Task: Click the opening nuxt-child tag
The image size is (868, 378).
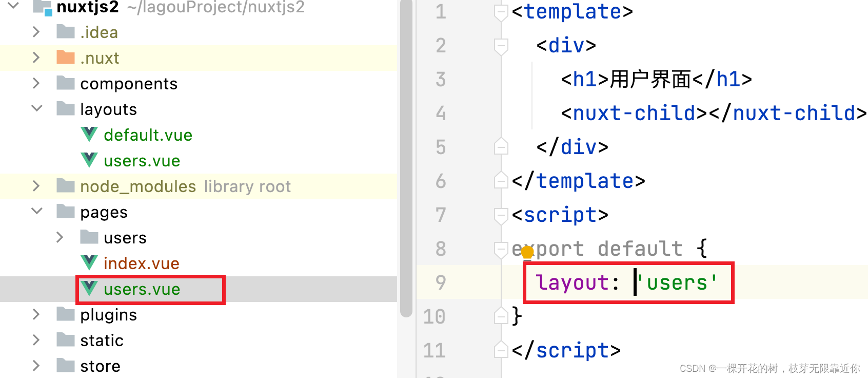Action: 634,113
